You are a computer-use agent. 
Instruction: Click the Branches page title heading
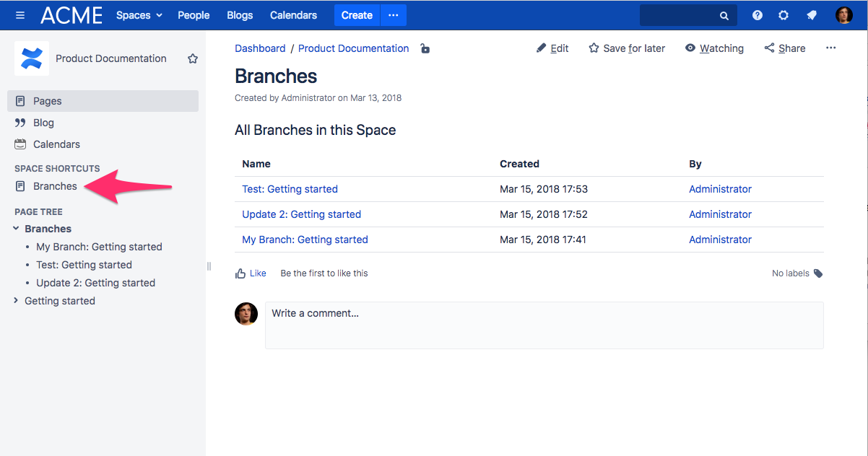tap(276, 76)
